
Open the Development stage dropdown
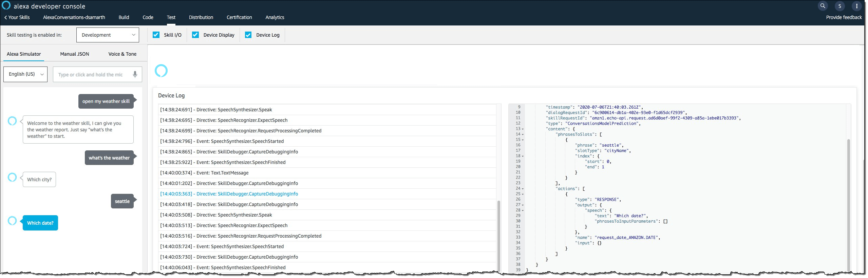[x=108, y=35]
